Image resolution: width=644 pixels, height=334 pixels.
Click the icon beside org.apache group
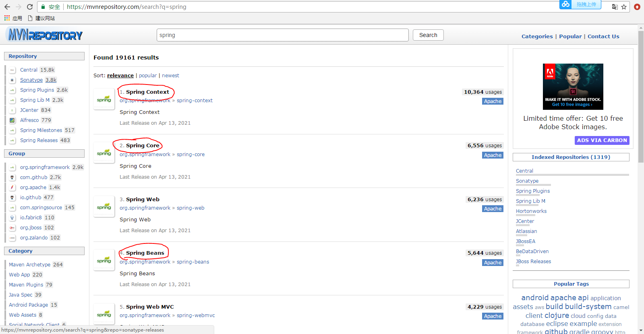12,188
